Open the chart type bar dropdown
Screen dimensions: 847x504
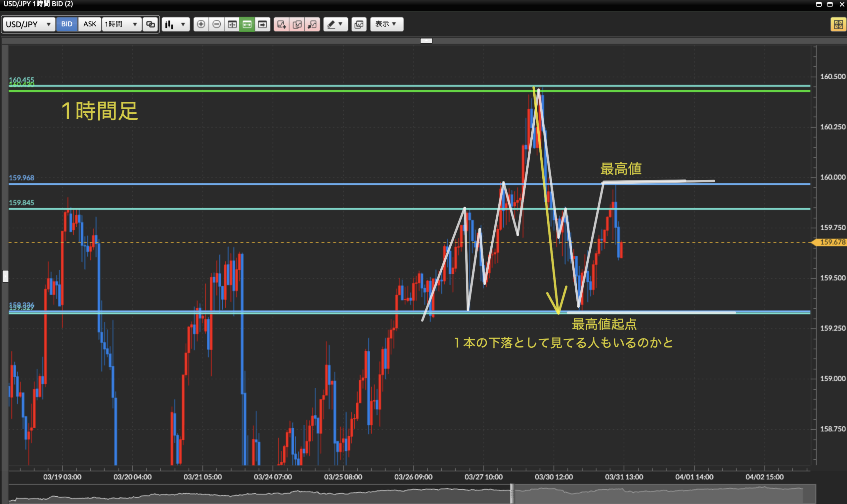175,24
